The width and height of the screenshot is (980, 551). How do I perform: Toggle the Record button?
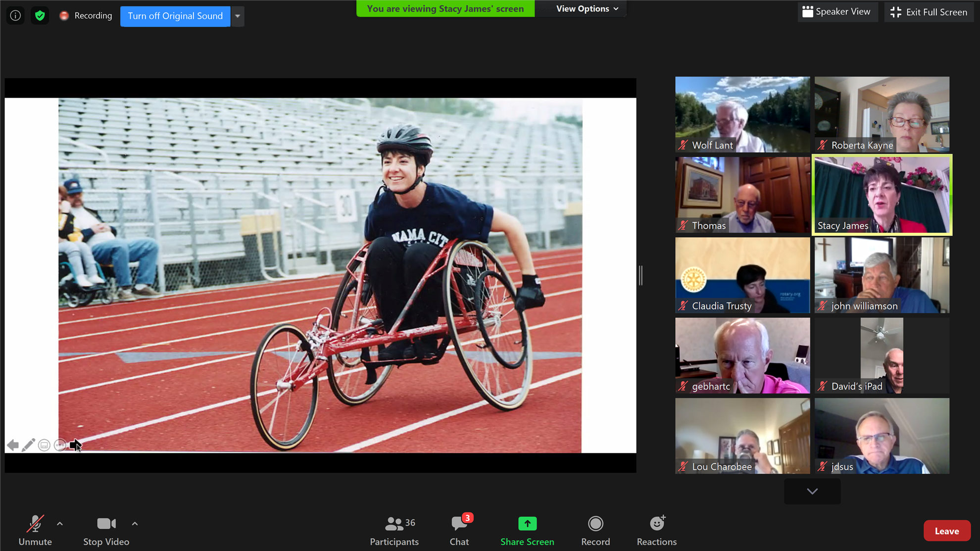coord(595,530)
